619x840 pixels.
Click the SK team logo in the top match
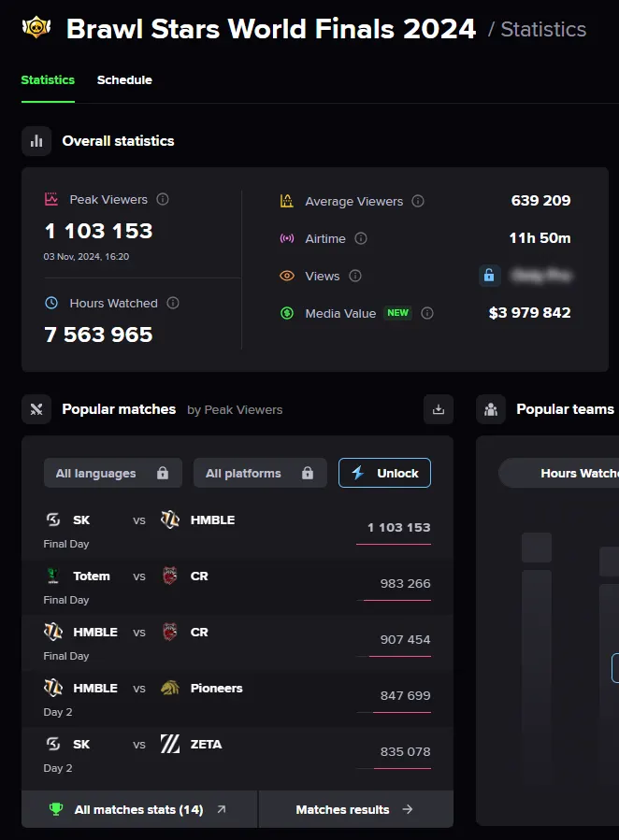point(55,520)
